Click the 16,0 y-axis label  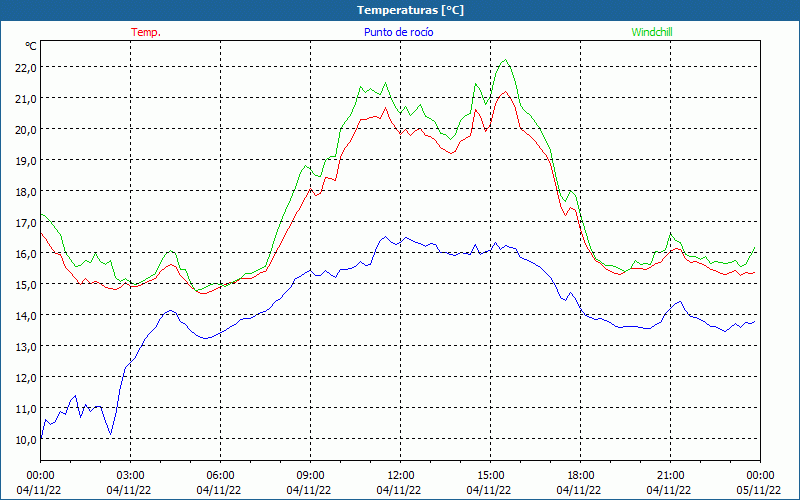[25, 253]
